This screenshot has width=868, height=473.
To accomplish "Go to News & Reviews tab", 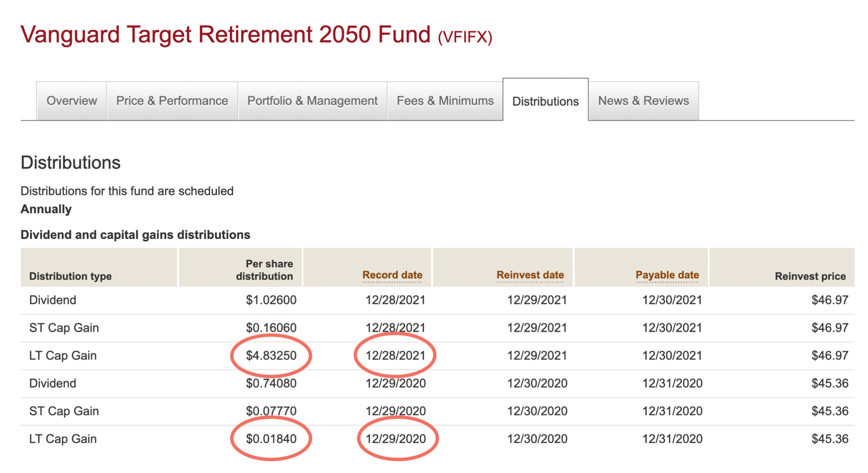I will [x=643, y=101].
